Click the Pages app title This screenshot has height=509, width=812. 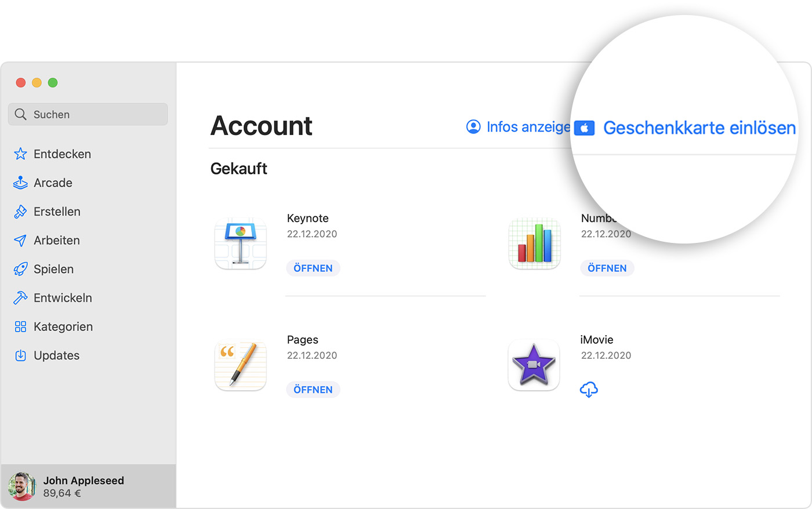[x=303, y=340]
